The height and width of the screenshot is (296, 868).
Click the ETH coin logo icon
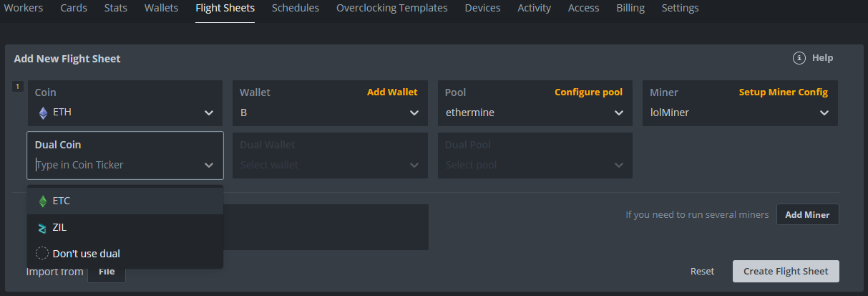42,113
